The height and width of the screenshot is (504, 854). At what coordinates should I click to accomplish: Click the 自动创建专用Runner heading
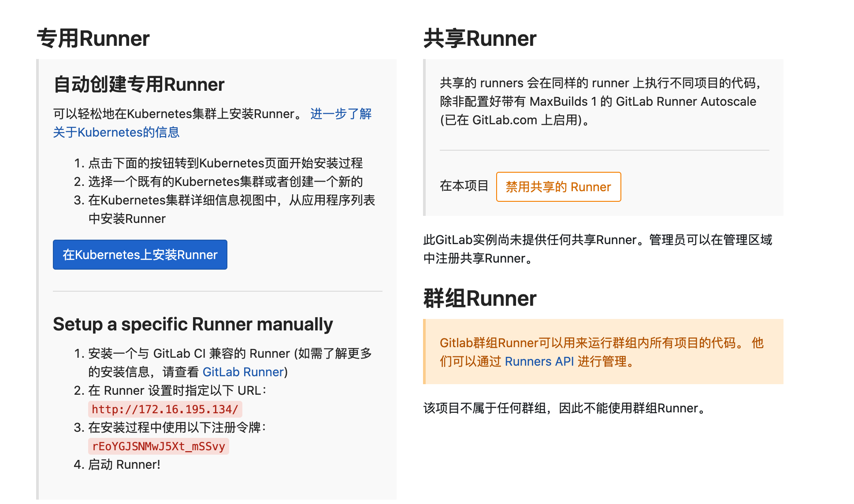coord(139,84)
